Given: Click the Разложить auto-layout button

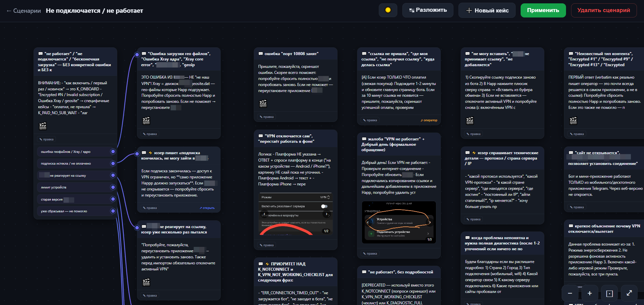Looking at the screenshot, I should 428,10.
